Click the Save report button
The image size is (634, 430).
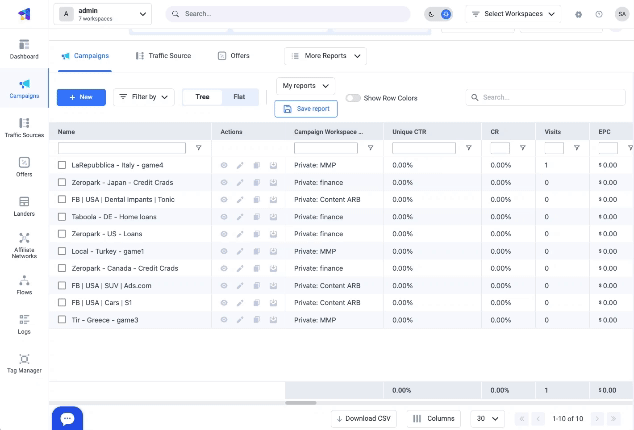point(306,109)
